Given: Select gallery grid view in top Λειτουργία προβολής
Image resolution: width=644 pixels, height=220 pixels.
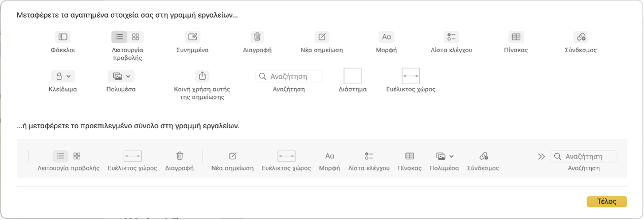Looking at the screenshot, I should point(135,37).
